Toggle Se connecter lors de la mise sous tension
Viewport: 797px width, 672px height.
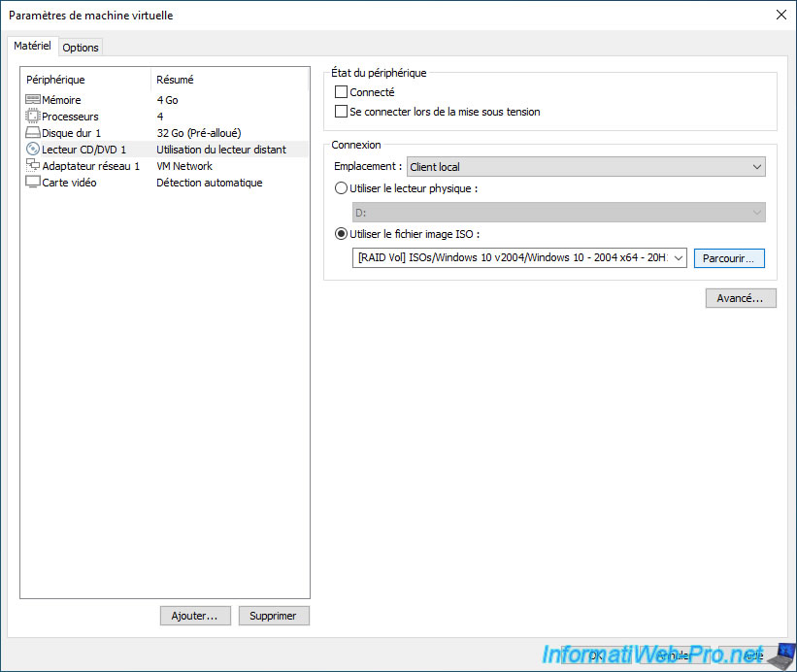[x=341, y=112]
